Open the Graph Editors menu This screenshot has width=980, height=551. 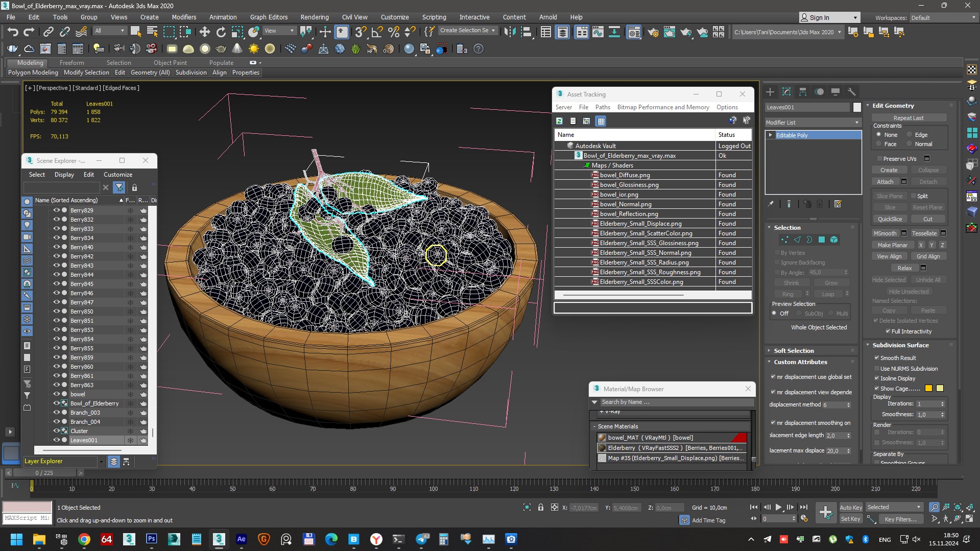[269, 17]
